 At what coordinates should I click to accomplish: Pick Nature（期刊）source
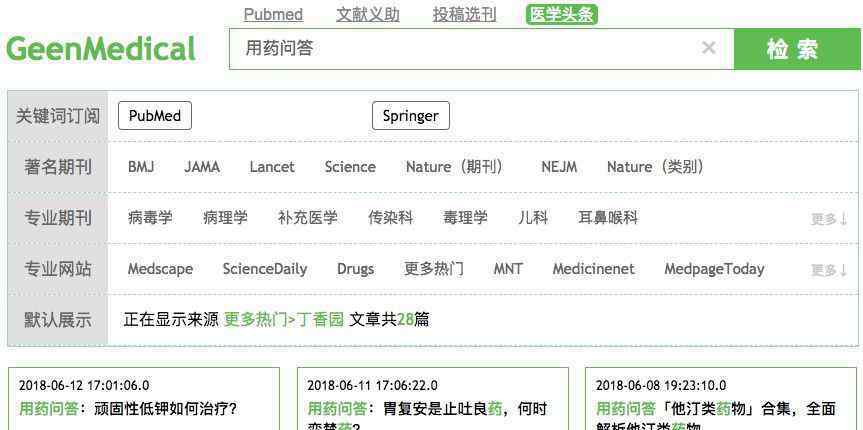coord(455,167)
